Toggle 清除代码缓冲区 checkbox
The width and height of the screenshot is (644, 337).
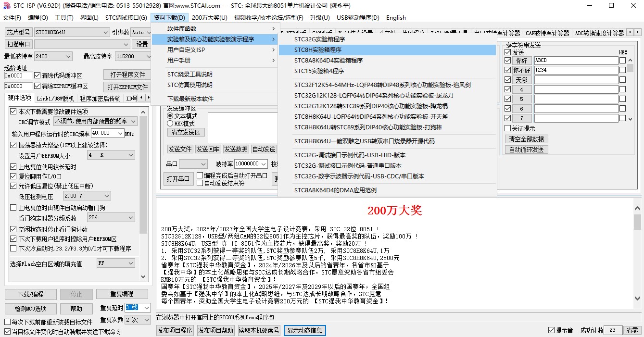pos(38,75)
